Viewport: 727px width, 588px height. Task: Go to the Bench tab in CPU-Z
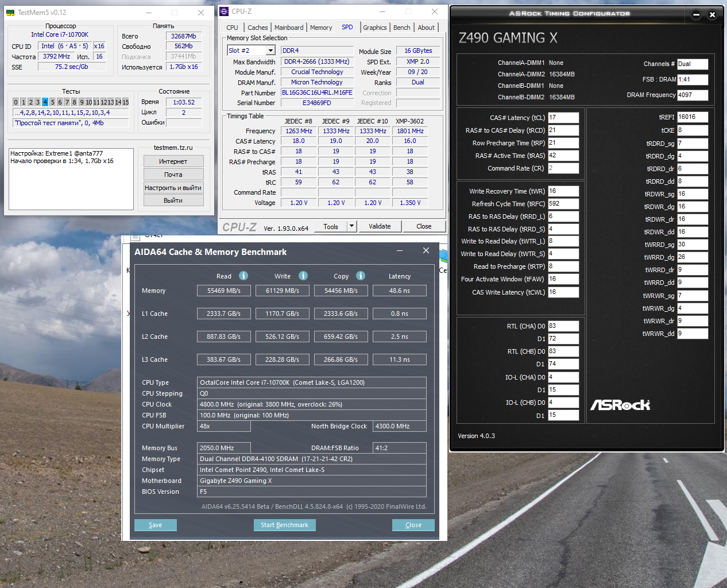[x=402, y=28]
